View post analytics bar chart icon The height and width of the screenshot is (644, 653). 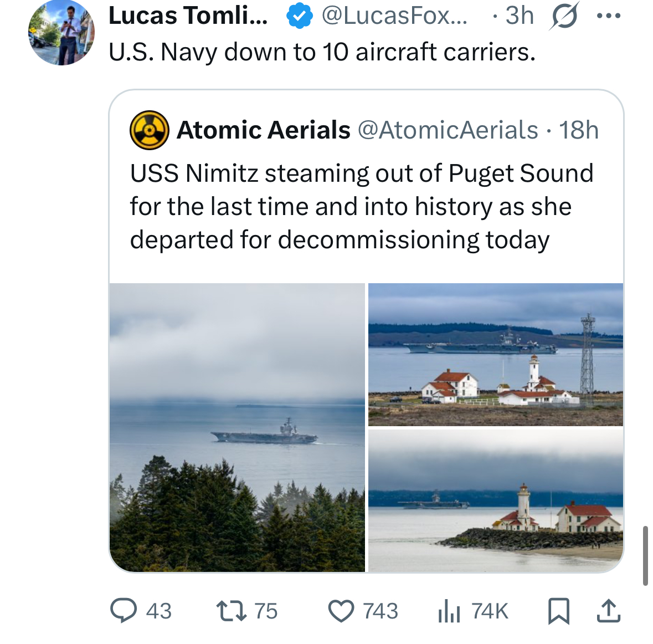pos(449,611)
